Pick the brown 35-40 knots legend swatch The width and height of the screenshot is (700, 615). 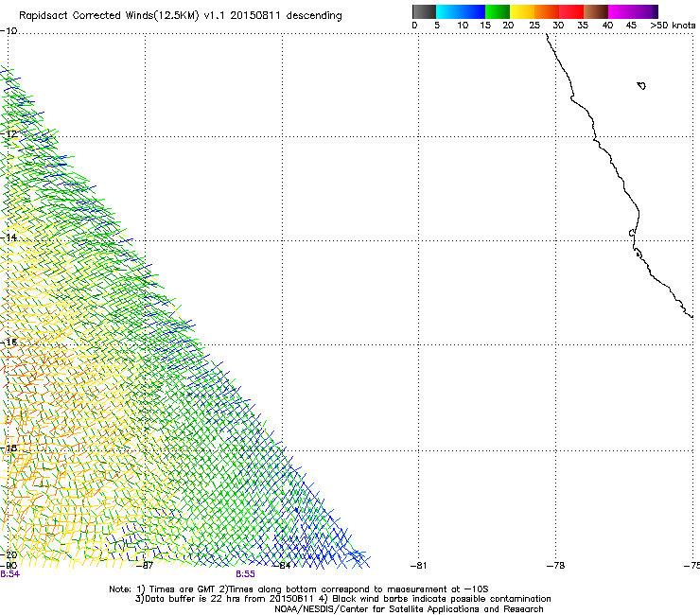click(596, 11)
